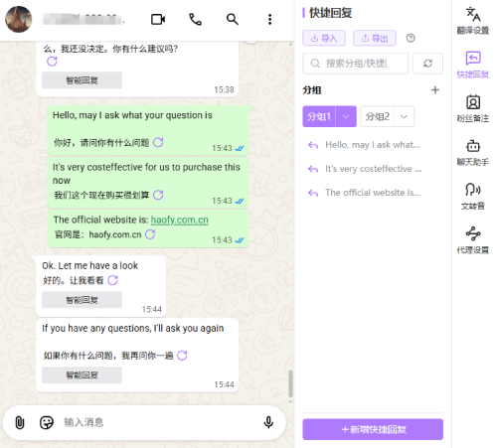494x448 pixels.
Task: Retranslate the 'Hello, may I ask' message
Action: (158, 142)
